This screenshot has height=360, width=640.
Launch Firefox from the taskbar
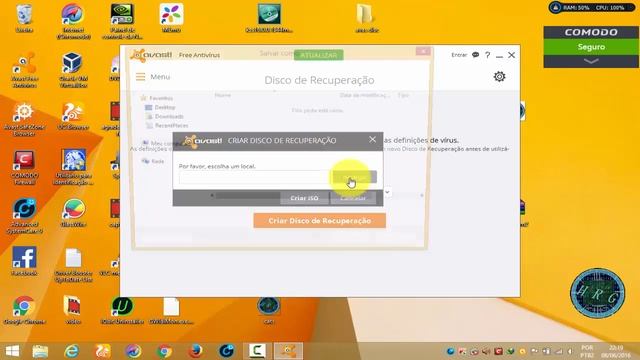pyautogui.click(x=196, y=351)
